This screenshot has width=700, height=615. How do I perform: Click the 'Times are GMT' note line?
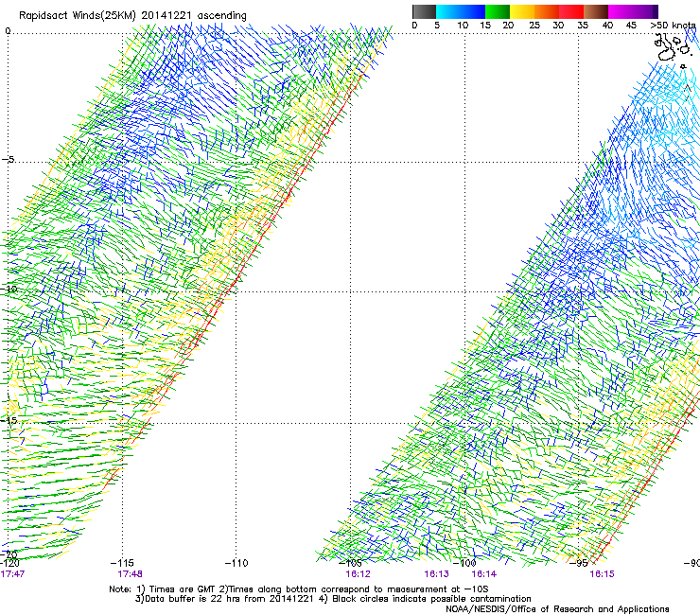(x=299, y=589)
